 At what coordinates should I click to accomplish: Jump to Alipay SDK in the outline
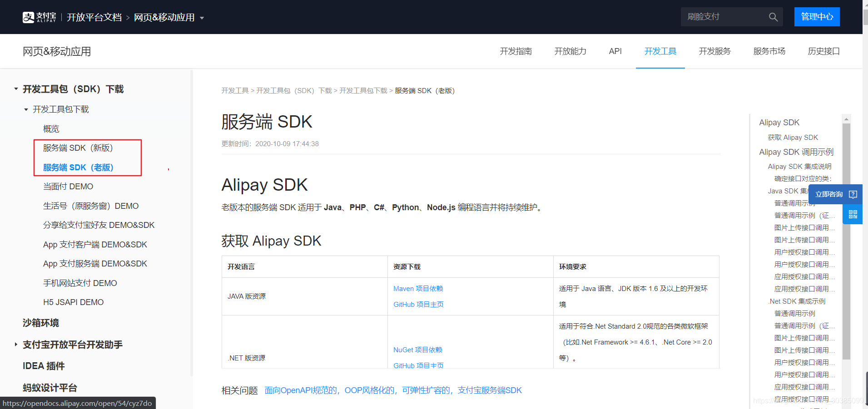[779, 123]
